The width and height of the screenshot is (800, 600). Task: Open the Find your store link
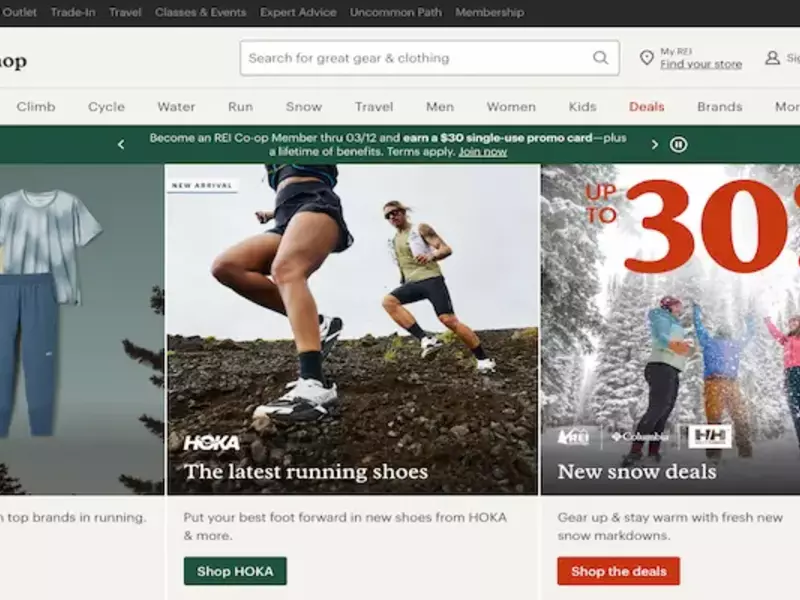(x=700, y=64)
